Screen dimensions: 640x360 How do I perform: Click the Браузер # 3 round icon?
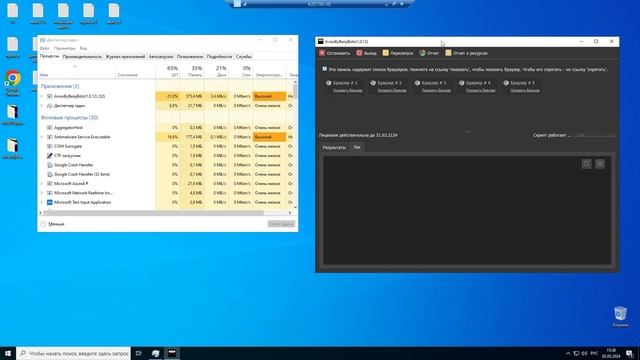coord(417,83)
